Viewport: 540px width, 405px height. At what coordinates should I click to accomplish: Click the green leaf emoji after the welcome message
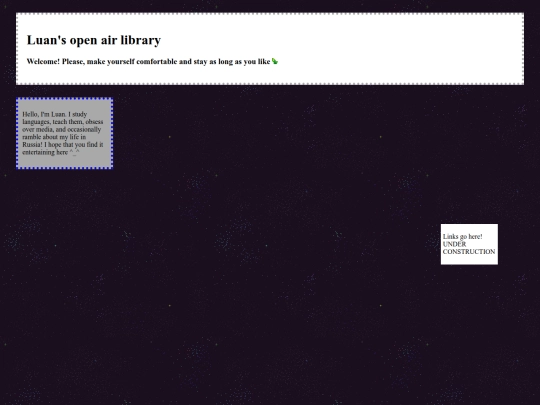[x=275, y=61]
